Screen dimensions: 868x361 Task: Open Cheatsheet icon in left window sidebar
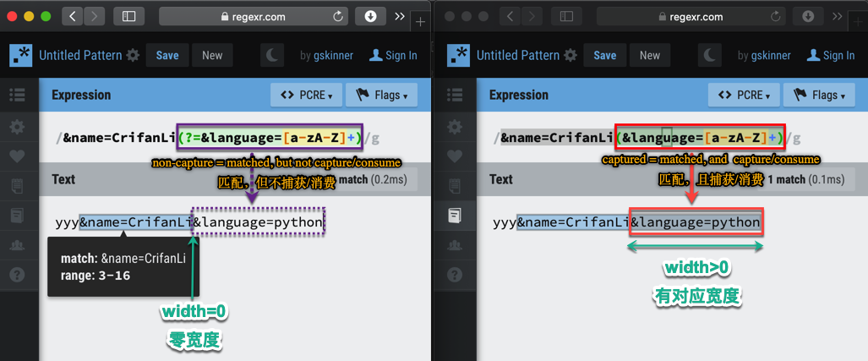tap(18, 186)
